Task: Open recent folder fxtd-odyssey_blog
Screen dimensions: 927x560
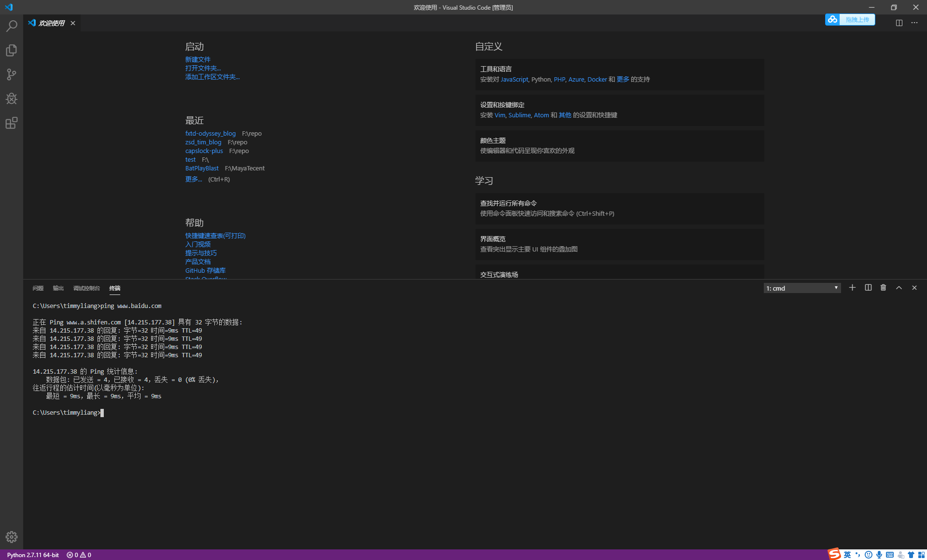Action: [211, 133]
